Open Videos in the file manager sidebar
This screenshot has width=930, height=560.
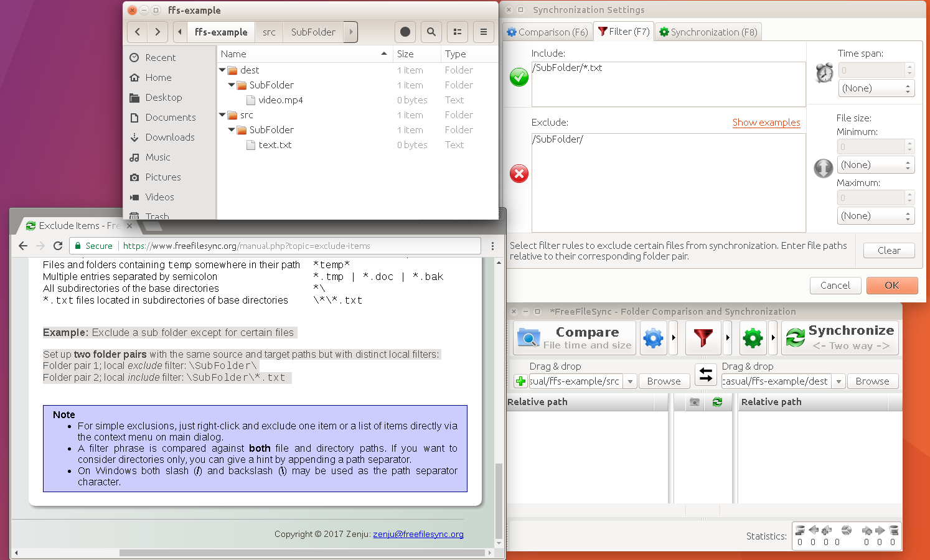pos(159,197)
